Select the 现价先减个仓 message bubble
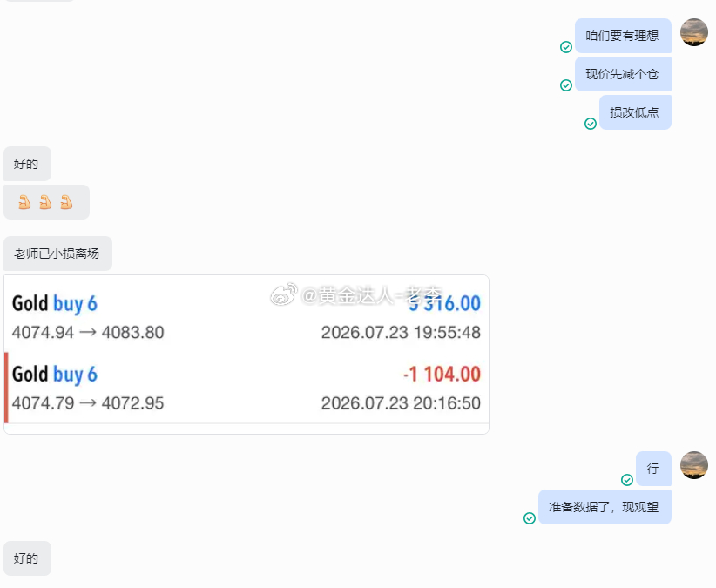Viewport: 716px width, 588px height. tap(623, 74)
